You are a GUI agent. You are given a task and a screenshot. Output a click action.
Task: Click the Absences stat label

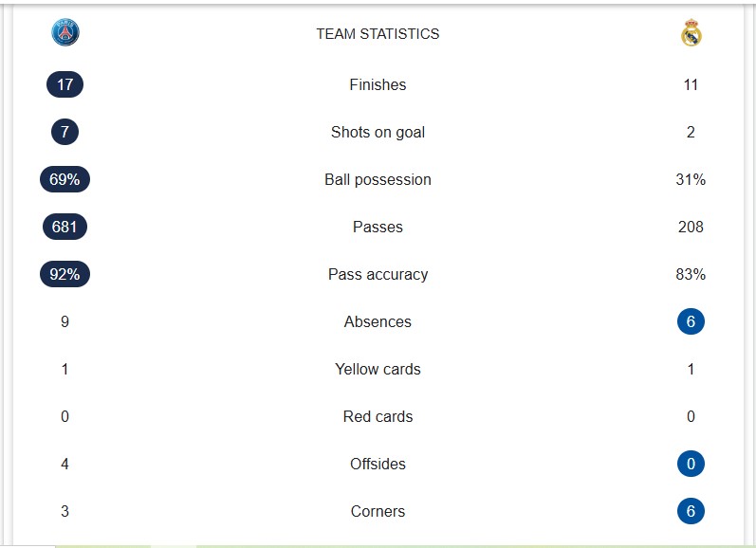378,321
